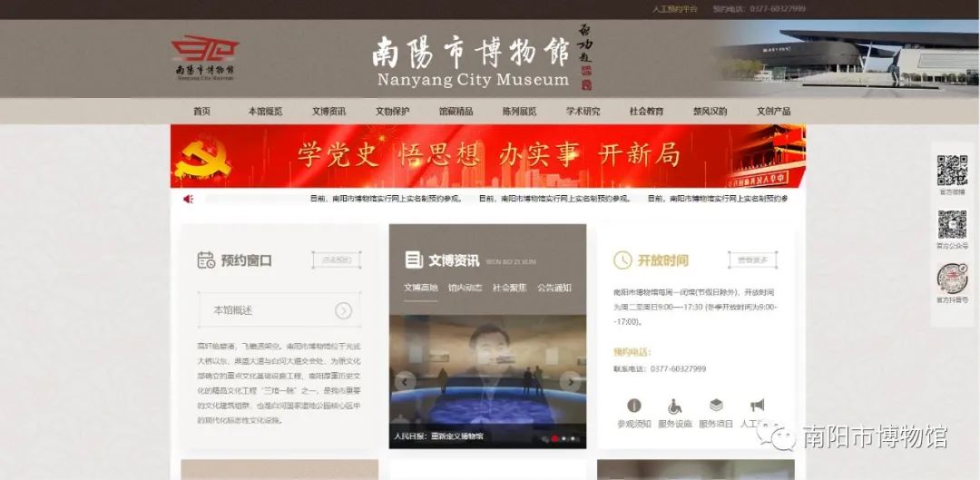Open the 人民日报 news headline caption
This screenshot has height=480, width=980.
(439, 436)
